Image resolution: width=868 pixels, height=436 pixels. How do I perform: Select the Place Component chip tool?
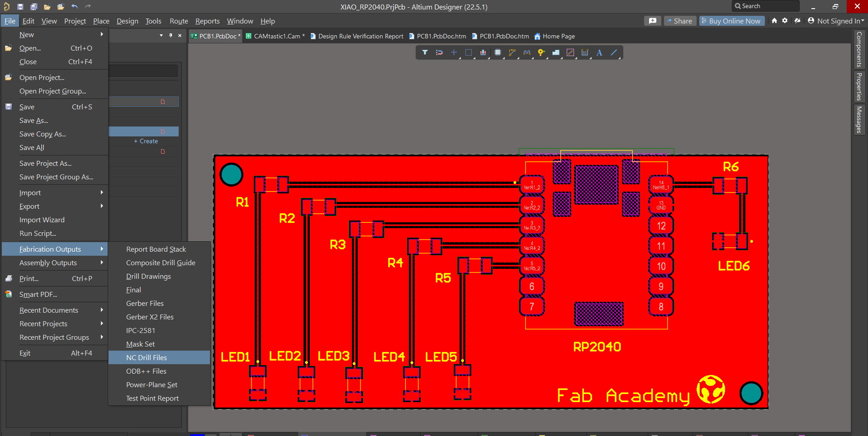pyautogui.click(x=498, y=53)
